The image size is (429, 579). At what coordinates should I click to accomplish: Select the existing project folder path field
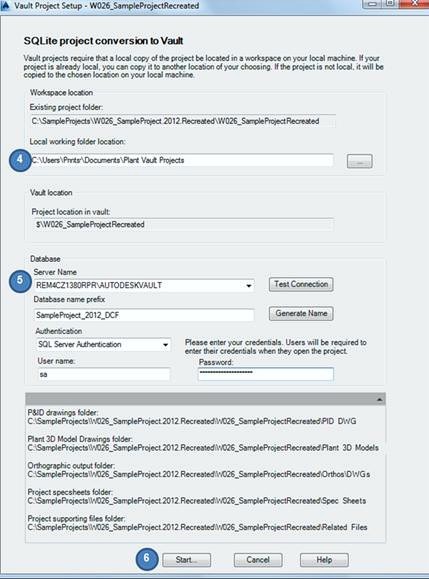[x=182, y=121]
